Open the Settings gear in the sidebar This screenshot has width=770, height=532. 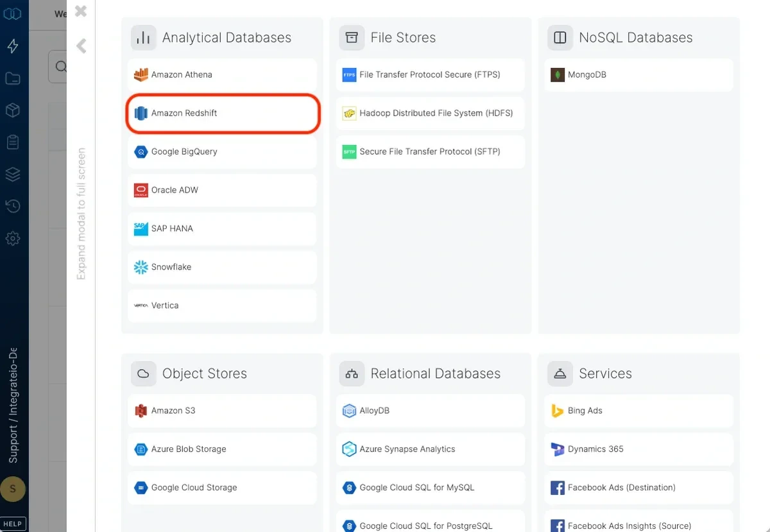(13, 238)
